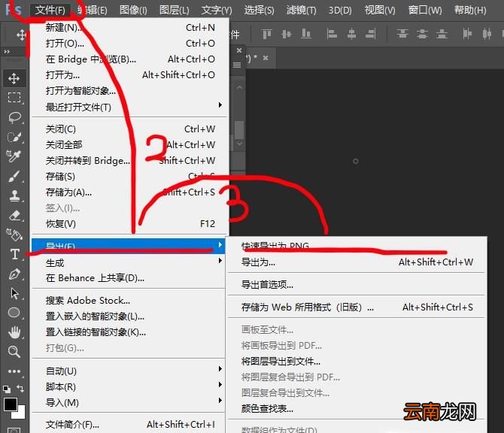Open the 视图(V) menu

pyautogui.click(x=380, y=11)
